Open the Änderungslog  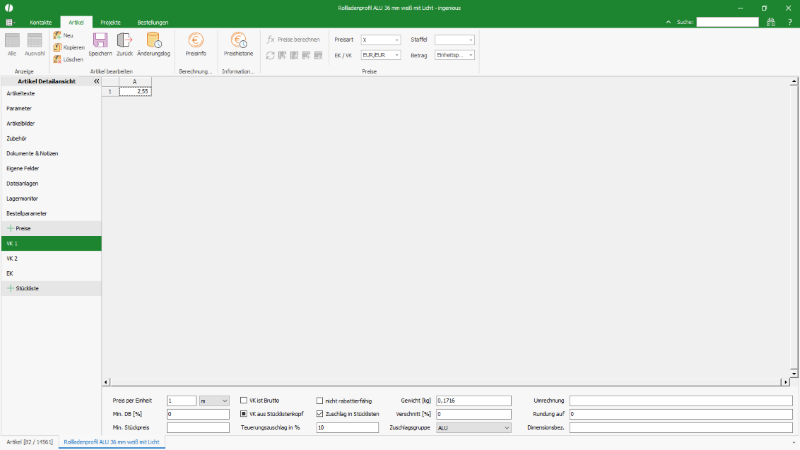coord(154,44)
